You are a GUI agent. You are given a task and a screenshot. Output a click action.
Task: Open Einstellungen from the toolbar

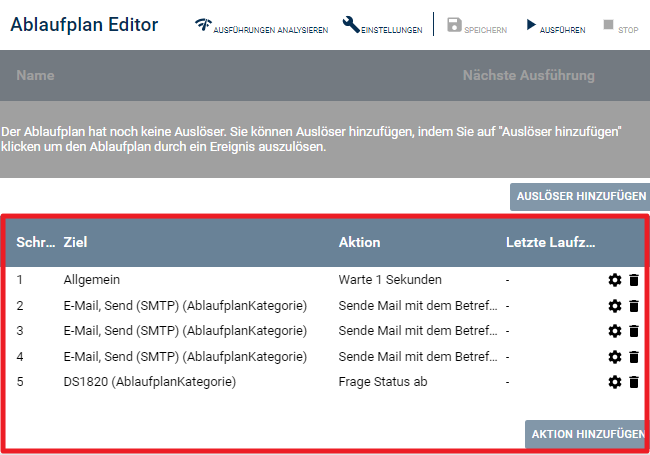[382, 26]
